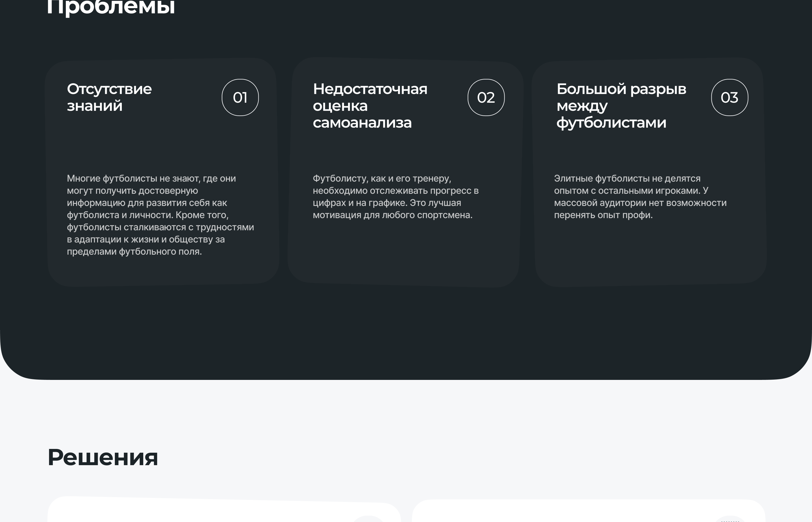Viewport: 812px width, 522px height.
Task: Click the gray circle icon in the left solutions card
Action: click(368, 519)
